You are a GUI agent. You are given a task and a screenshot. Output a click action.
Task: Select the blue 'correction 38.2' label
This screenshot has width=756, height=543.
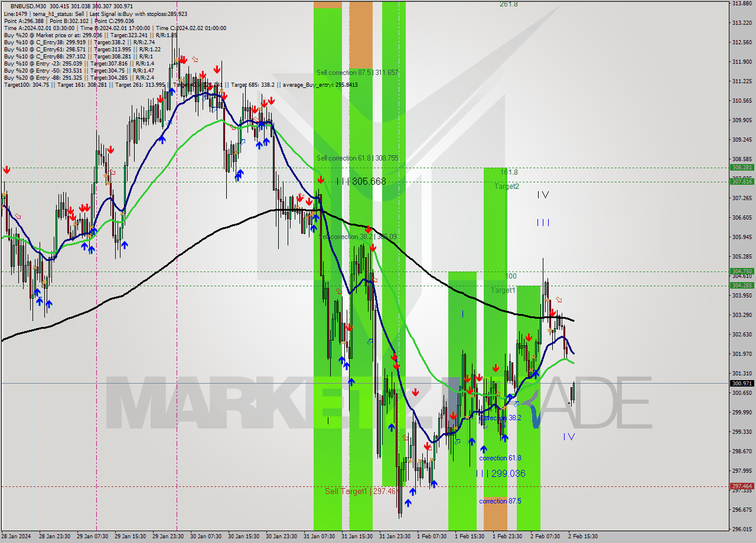[x=500, y=418]
